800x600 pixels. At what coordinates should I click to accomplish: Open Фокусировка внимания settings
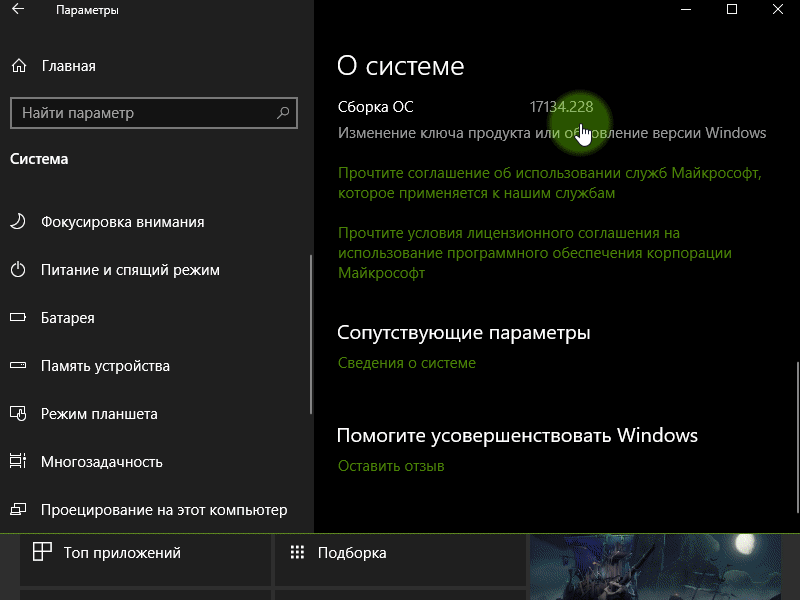tap(122, 222)
